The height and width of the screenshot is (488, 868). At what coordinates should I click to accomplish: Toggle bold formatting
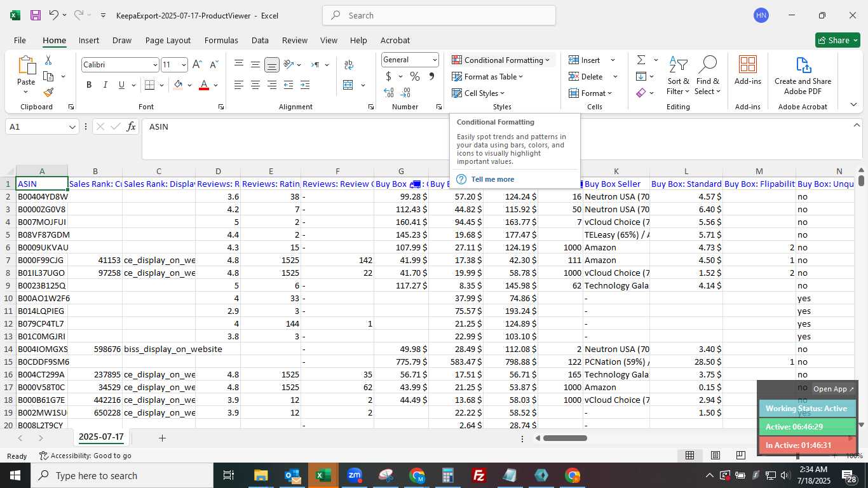[89, 85]
